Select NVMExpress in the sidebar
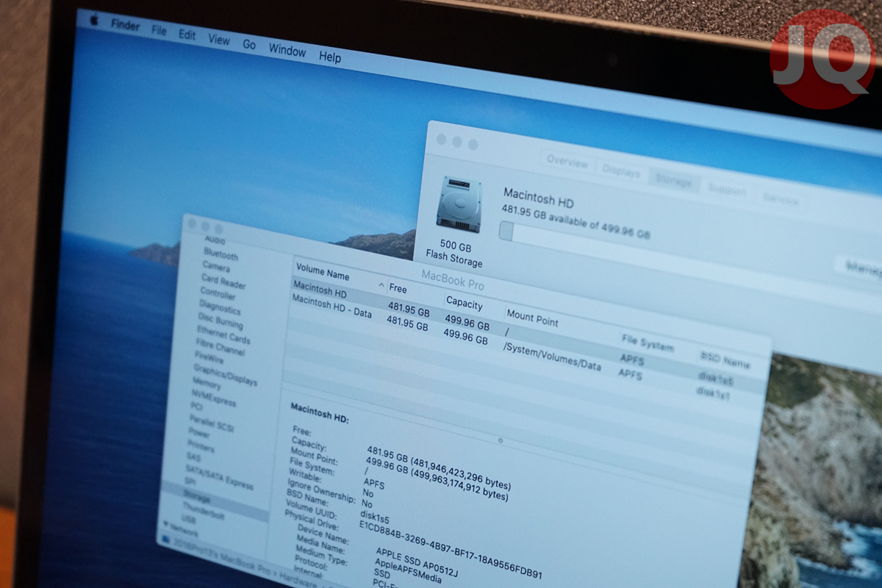Screen dimensions: 882x588 [213, 398]
